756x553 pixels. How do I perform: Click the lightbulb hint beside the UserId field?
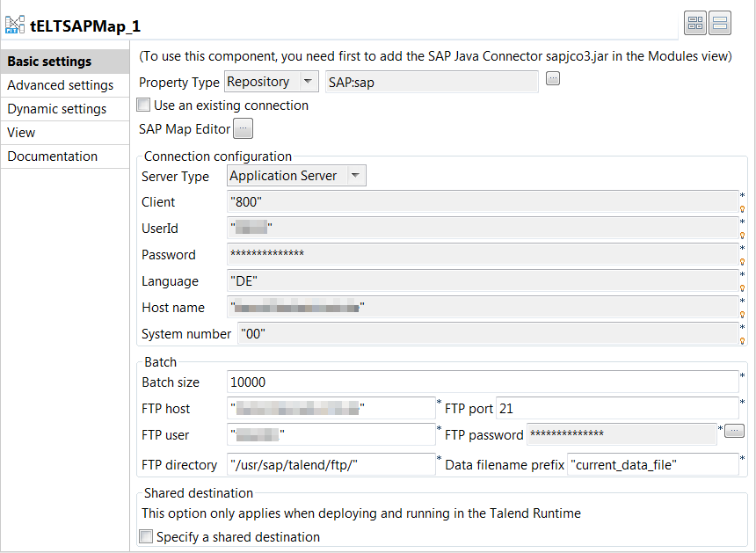[x=743, y=236]
